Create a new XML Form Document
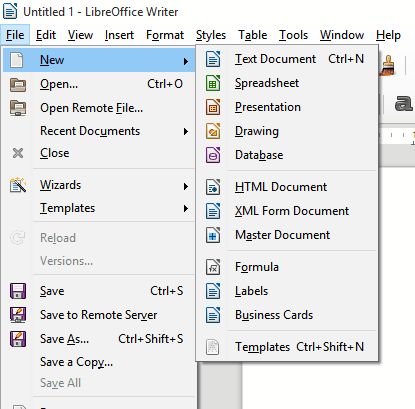Screen dimensions: 415x409 click(287, 211)
